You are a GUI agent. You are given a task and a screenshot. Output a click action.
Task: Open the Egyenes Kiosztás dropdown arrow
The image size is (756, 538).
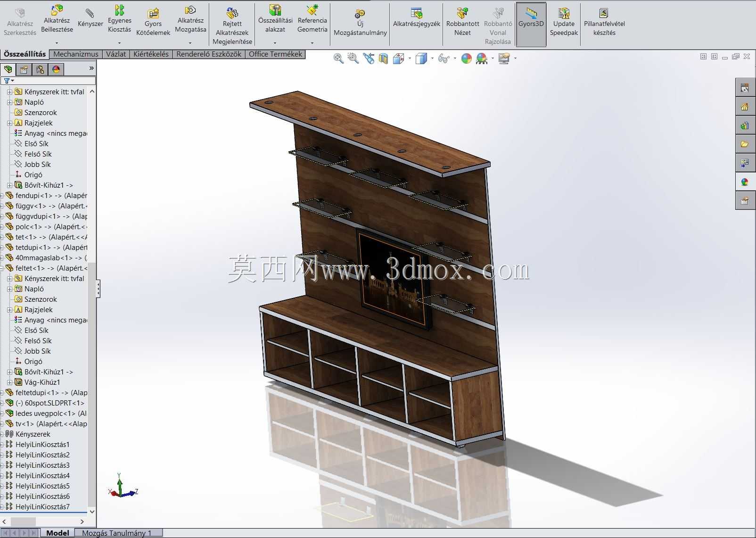point(119,43)
